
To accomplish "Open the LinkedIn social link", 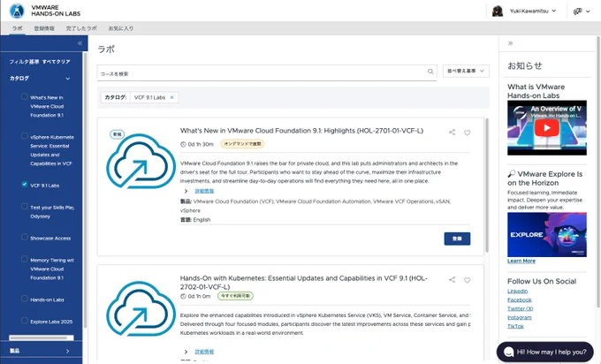I will point(517,292).
